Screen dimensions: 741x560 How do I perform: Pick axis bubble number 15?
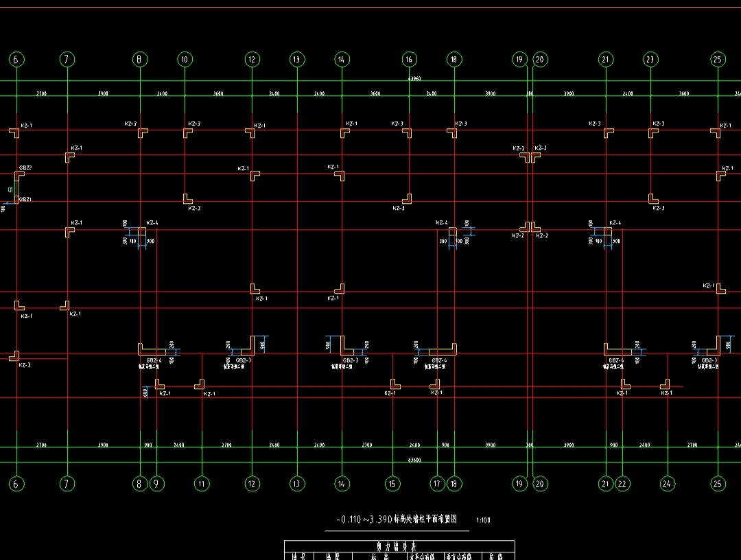click(392, 483)
